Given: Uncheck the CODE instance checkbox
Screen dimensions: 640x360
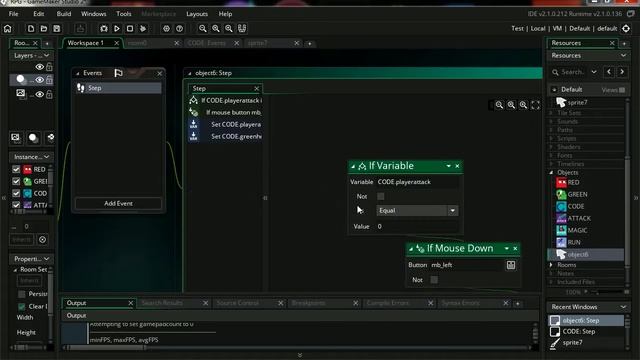Looking at the screenshot, I should tap(16, 193).
